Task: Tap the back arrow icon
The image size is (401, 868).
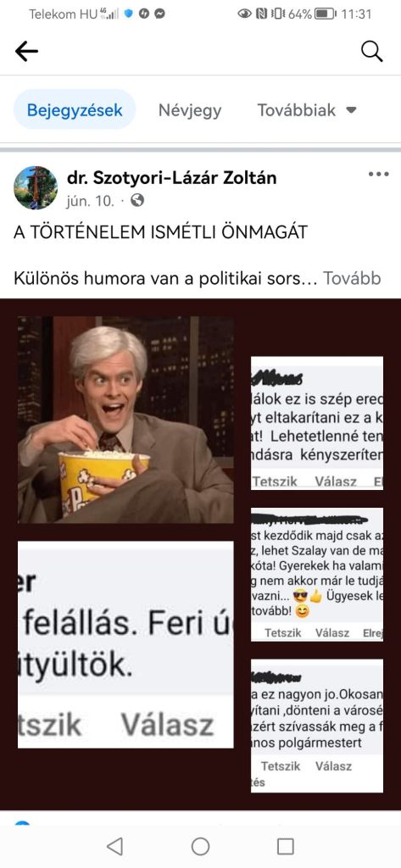Action: [x=26, y=52]
